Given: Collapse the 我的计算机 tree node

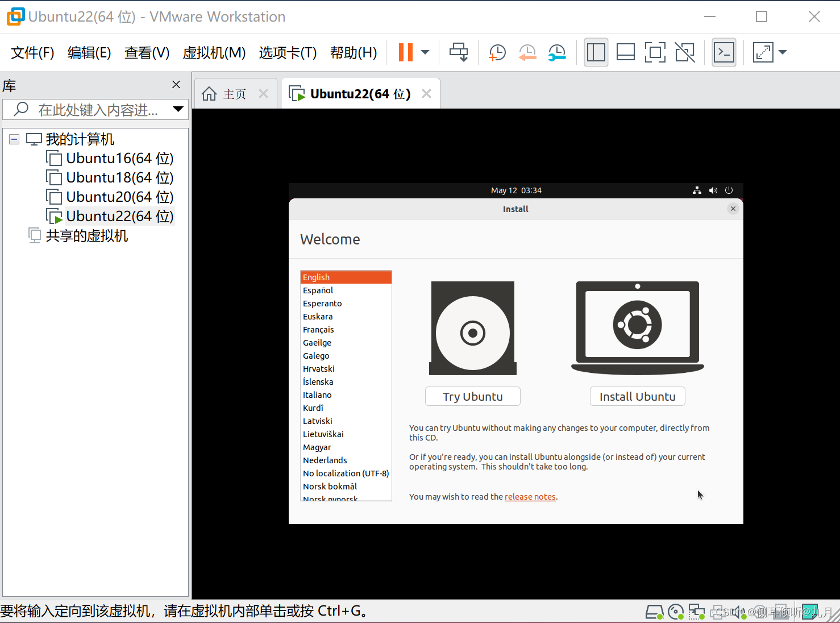Looking at the screenshot, I should tap(14, 139).
